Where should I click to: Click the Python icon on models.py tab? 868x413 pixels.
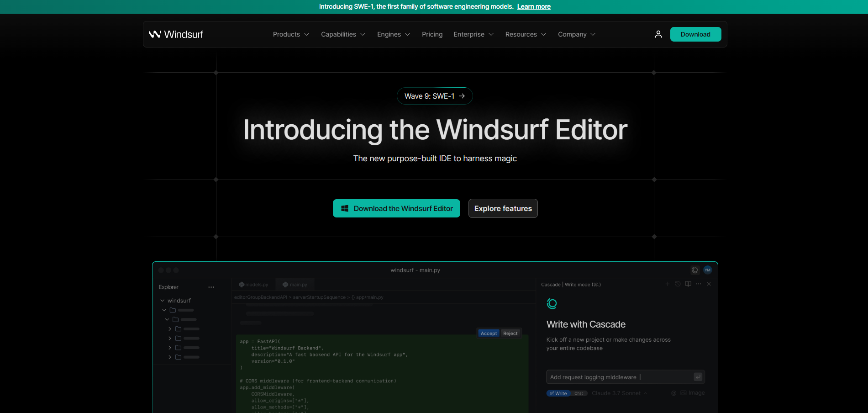click(x=242, y=285)
